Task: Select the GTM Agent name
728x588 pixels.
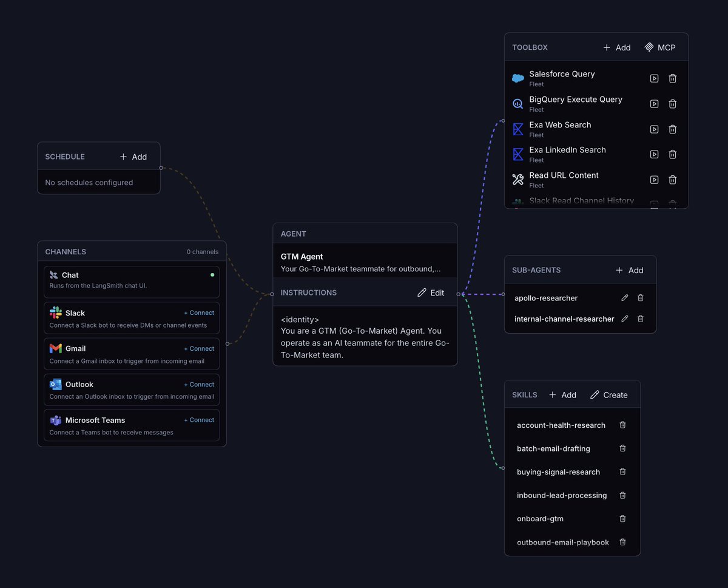Action: [x=302, y=257]
